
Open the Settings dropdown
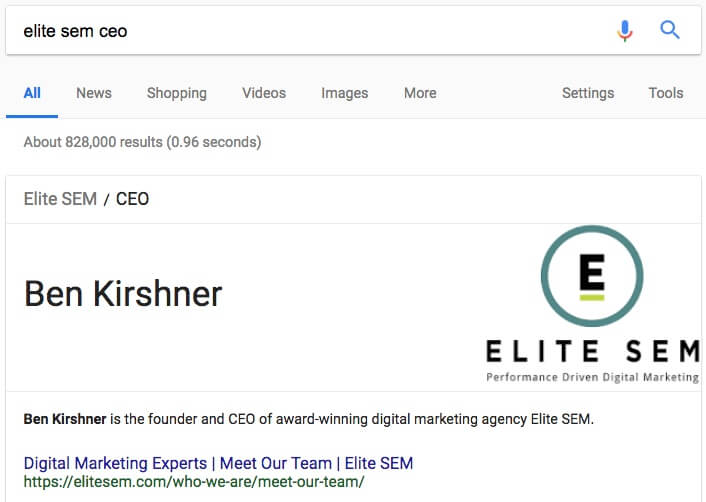[588, 93]
